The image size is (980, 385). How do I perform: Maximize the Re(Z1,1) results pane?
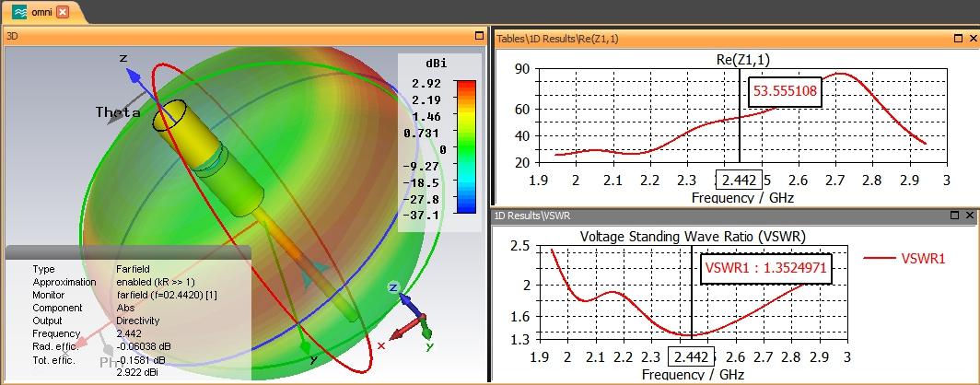point(958,39)
